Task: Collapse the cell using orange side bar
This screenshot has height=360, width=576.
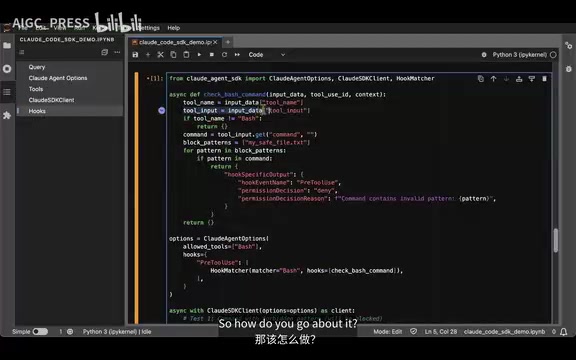Action: [137, 198]
